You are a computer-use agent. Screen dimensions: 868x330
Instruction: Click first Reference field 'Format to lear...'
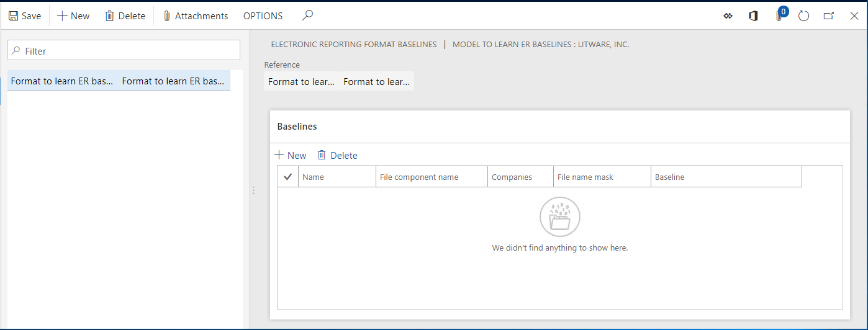click(301, 81)
